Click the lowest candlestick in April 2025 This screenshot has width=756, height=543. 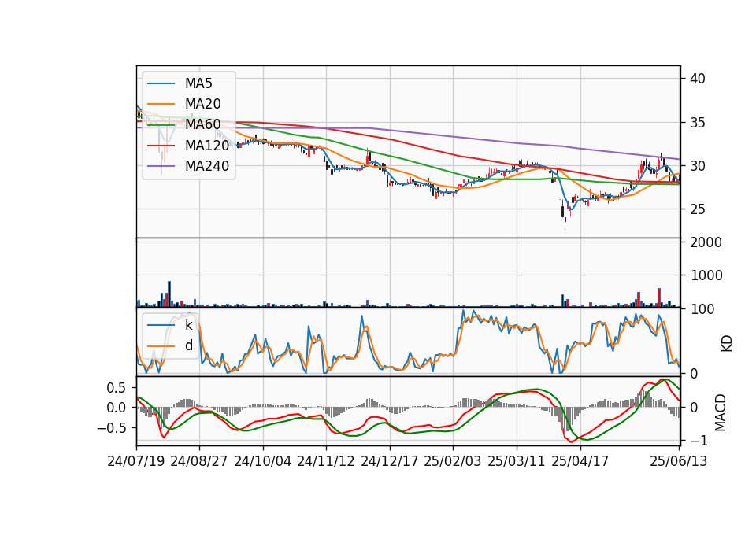[x=565, y=217]
